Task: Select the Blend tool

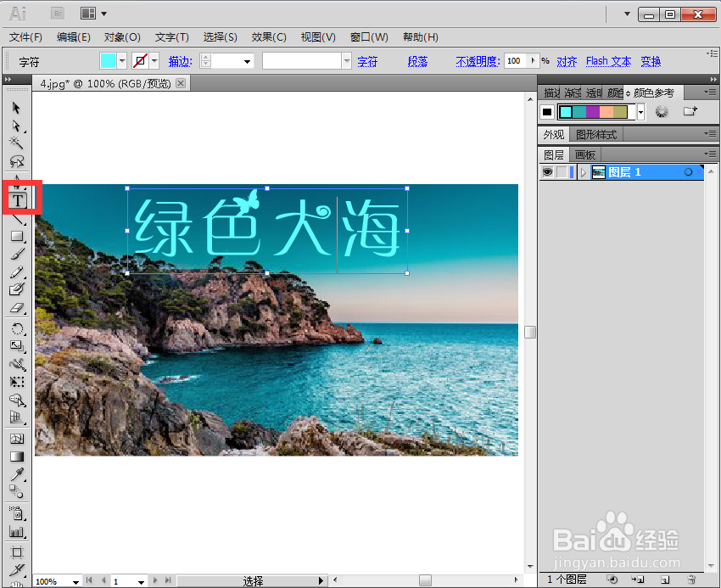Action: (x=18, y=492)
